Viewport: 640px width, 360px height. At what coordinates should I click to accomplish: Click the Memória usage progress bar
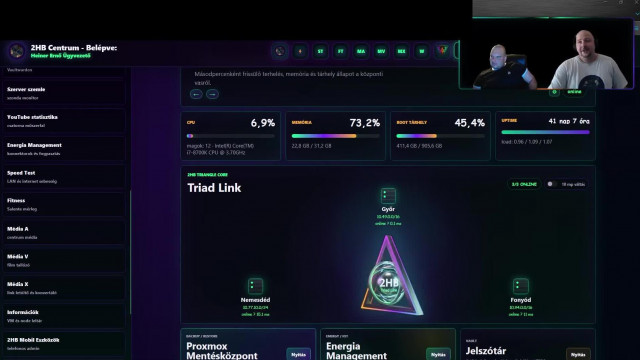[x=336, y=136]
